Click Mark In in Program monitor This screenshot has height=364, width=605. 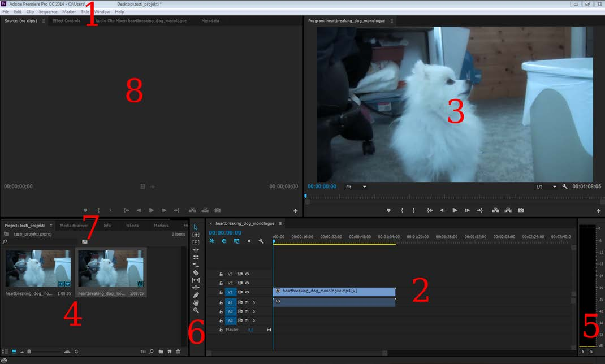pos(401,210)
